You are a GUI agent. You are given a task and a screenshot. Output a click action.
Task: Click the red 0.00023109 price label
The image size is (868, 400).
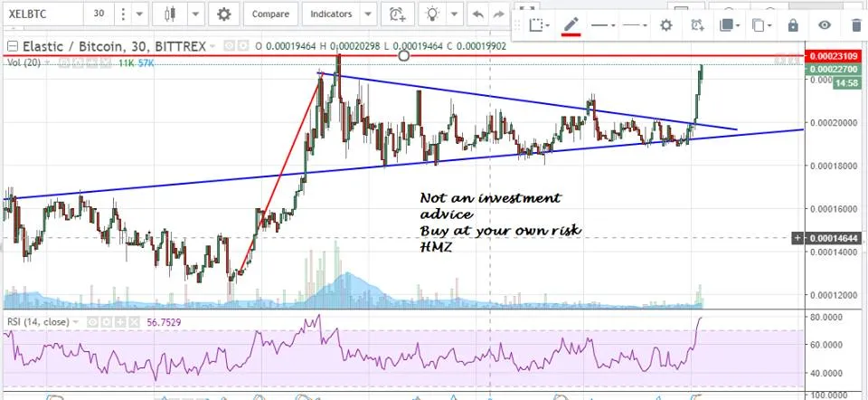click(834, 56)
